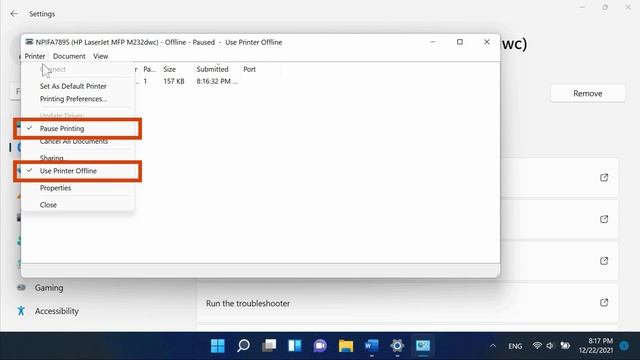Screen dimensions: 640x360
Task: Open Accessibility in Settings sidebar
Action: coord(57,311)
